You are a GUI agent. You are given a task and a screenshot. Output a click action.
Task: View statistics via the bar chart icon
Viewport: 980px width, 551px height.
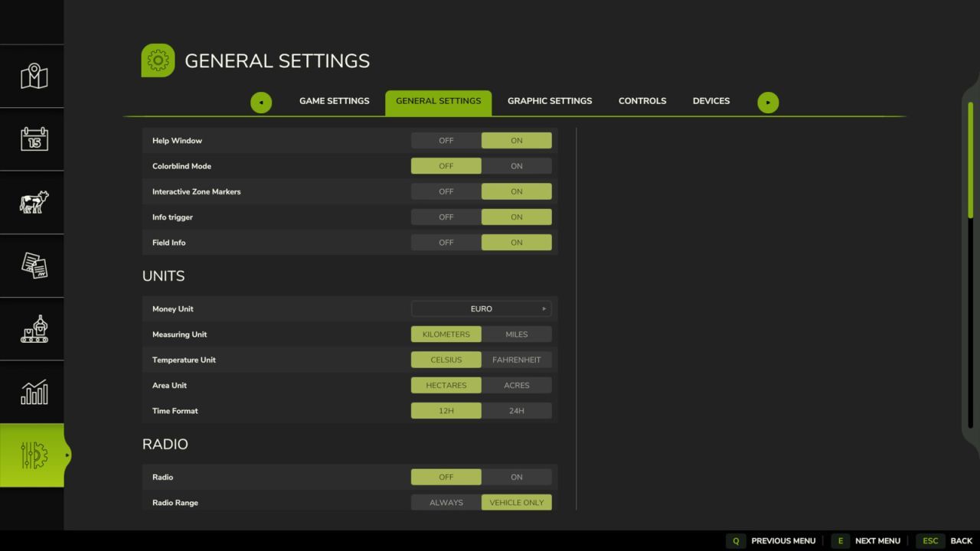pyautogui.click(x=32, y=392)
